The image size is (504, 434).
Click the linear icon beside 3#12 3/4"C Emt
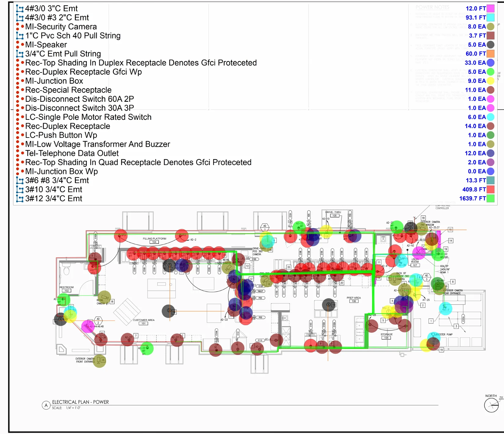coord(20,199)
